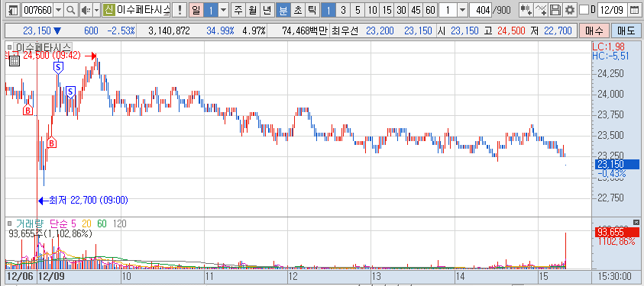This screenshot has height=286, width=644.
Task: Click the small square beside 이수페타시스 label
Action: coord(10,47)
